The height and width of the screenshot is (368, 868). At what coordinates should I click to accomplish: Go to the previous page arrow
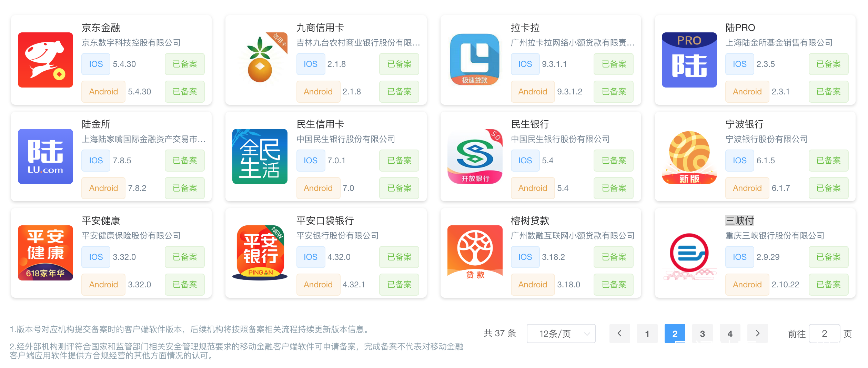coord(619,334)
